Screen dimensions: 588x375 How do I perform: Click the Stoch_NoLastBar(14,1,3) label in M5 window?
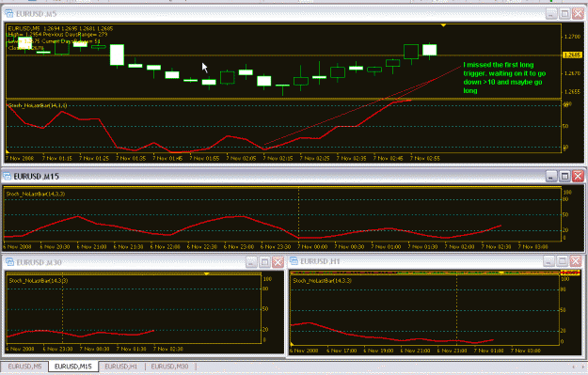click(38, 105)
